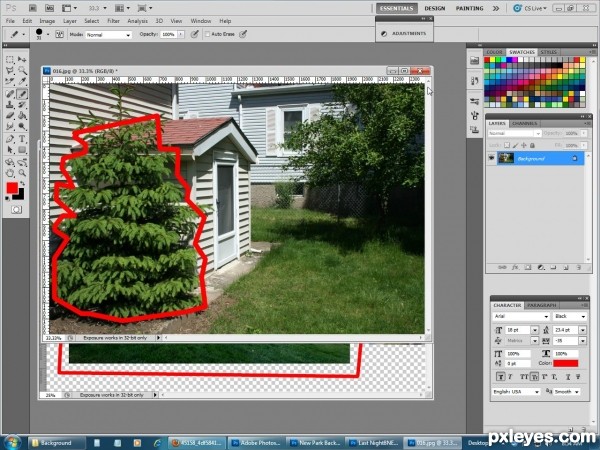Create new adjustment layer icon
This screenshot has width=600, height=450.
click(541, 267)
